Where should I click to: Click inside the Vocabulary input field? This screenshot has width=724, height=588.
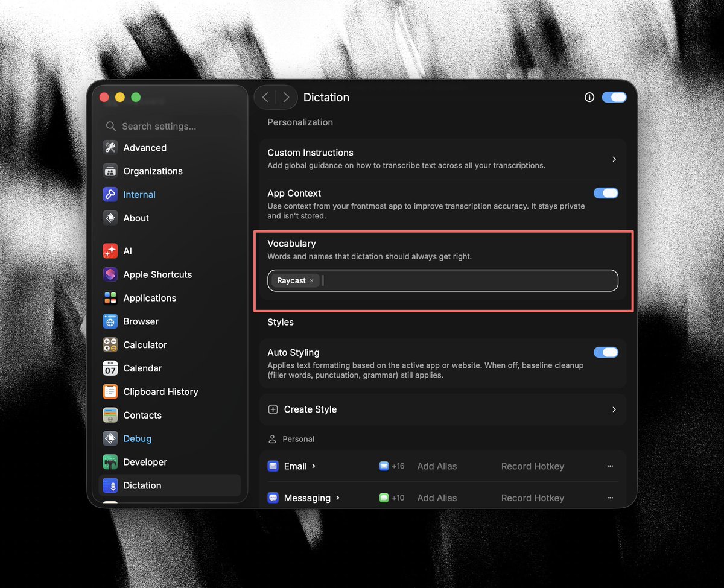coord(443,280)
